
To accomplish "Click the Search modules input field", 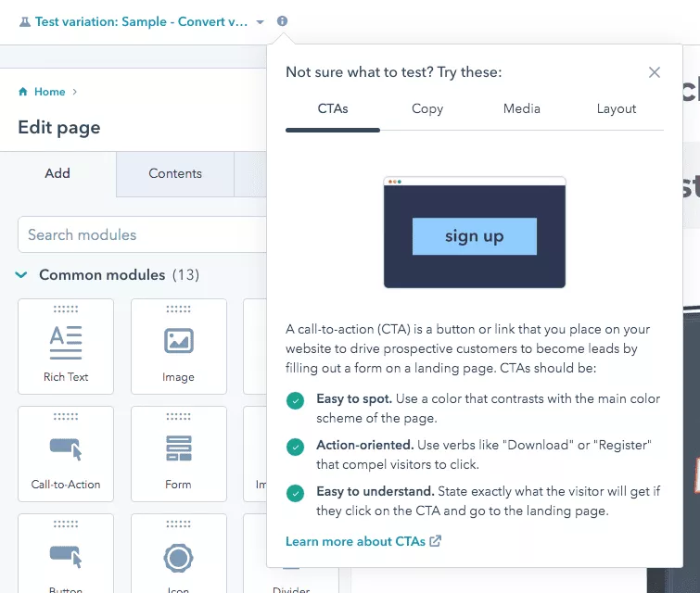I will click(x=139, y=234).
